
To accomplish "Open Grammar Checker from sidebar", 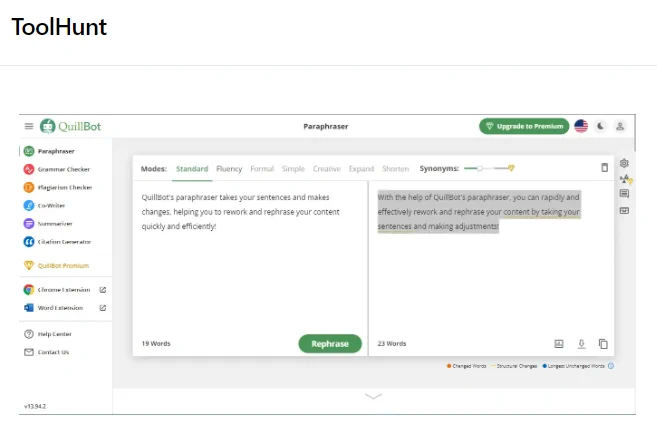I will [57, 169].
